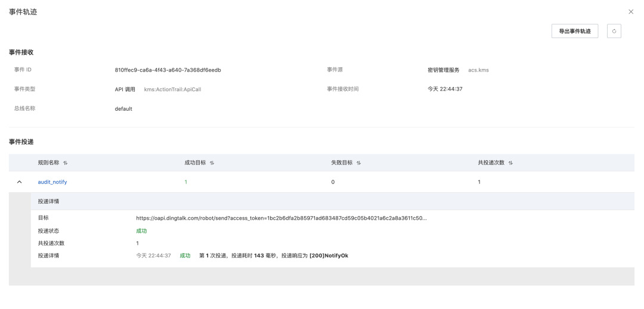This screenshot has height=309, width=644.
Task: Select the event ID 810ffec9 value
Action: 168,70
